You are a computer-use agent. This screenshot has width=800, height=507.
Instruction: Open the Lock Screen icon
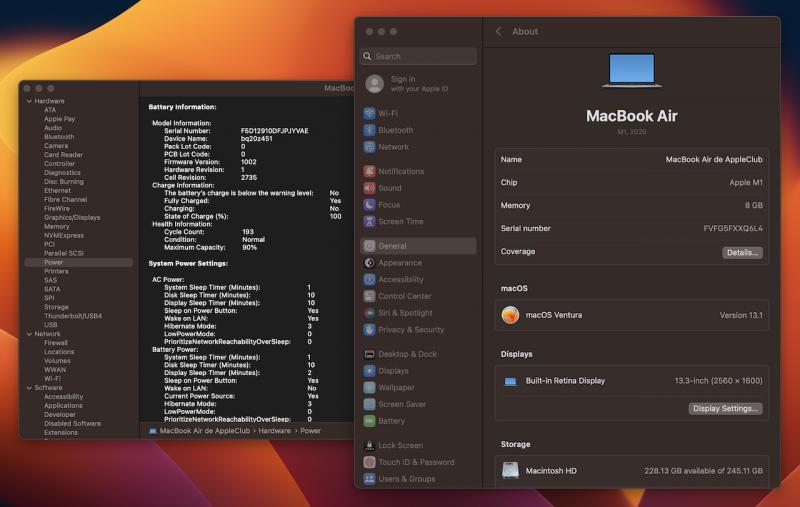click(x=369, y=445)
